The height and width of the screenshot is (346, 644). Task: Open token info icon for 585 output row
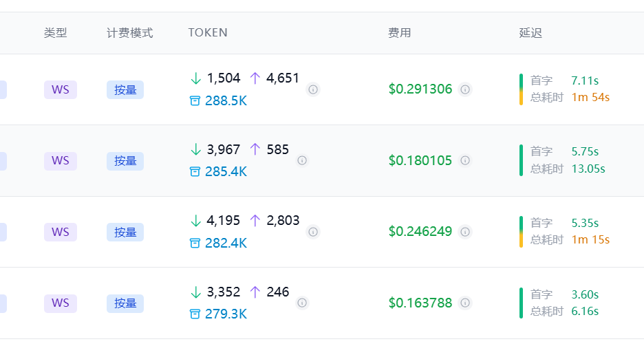pos(302,160)
